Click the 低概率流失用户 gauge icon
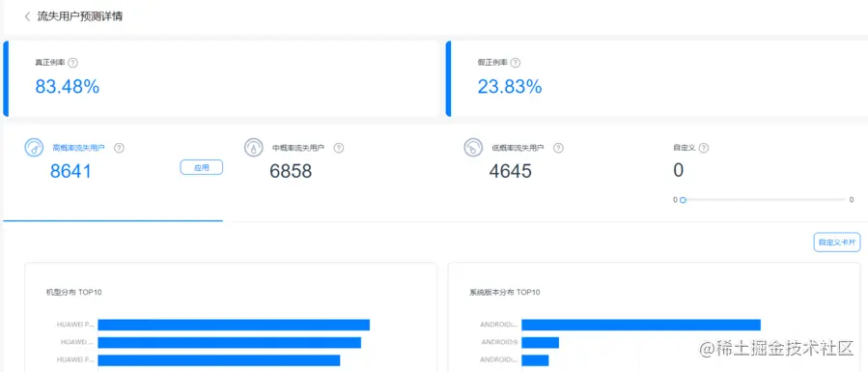The image size is (868, 372). point(473,148)
